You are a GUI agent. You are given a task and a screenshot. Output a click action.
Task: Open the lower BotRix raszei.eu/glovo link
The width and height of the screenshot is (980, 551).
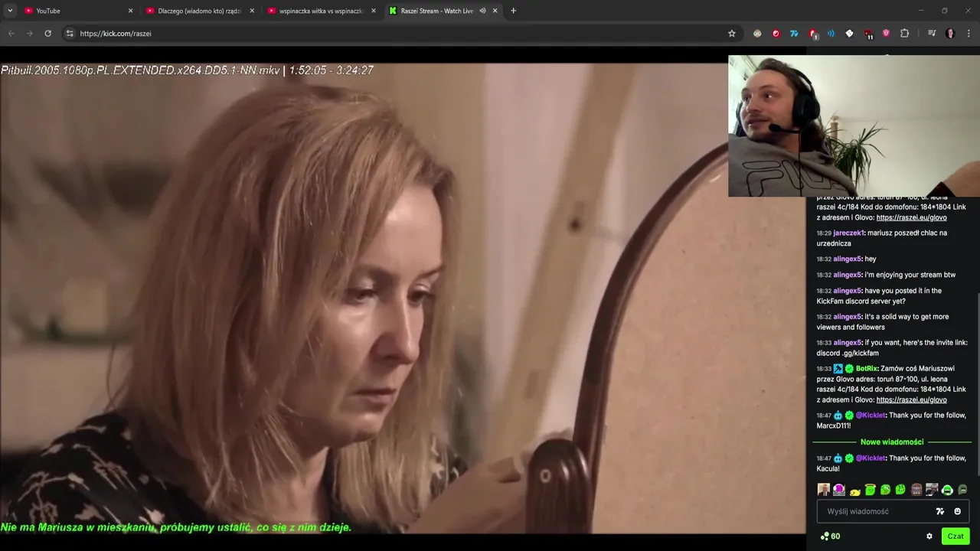911,399
